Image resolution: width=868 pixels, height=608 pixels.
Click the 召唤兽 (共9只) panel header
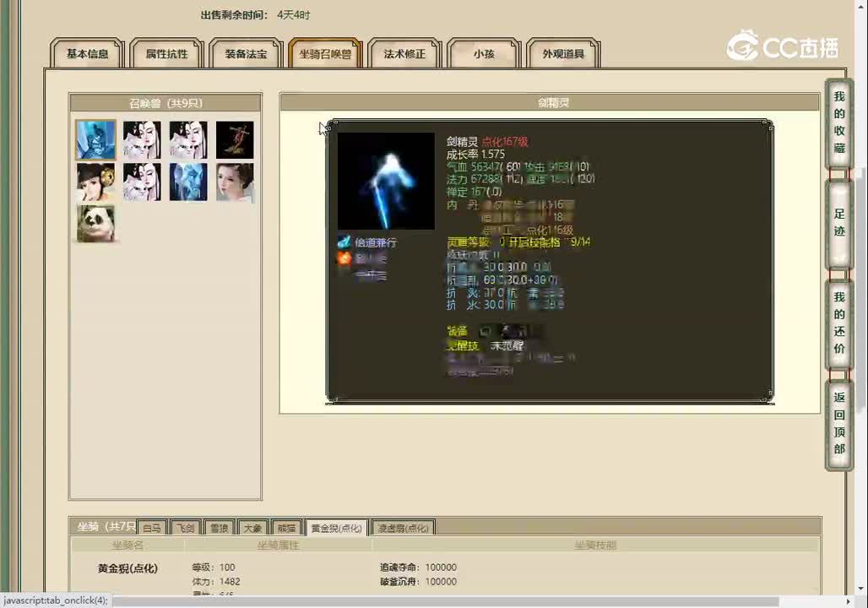coord(165,103)
